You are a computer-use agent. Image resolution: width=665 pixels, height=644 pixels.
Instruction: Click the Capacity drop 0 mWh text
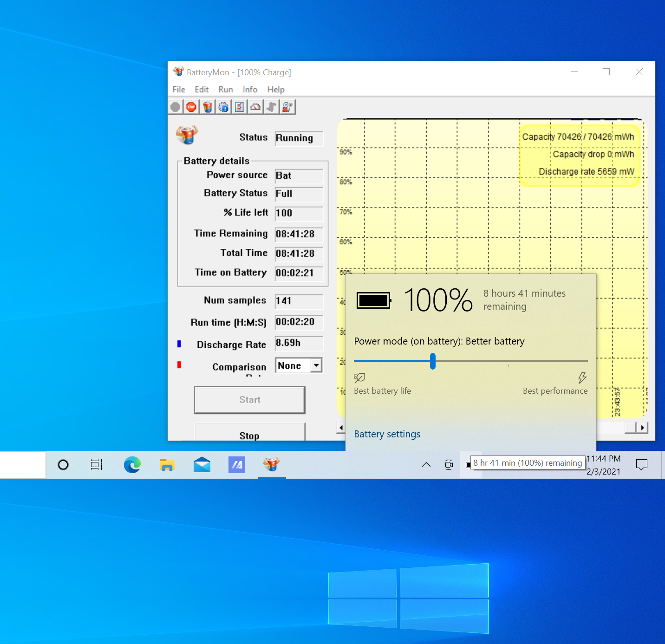(593, 154)
